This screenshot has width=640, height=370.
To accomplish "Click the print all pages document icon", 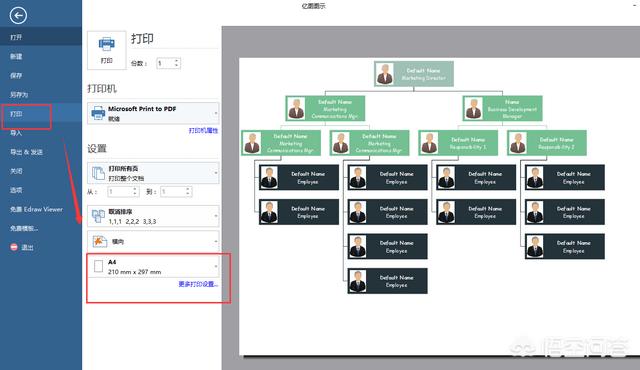I will coord(98,173).
